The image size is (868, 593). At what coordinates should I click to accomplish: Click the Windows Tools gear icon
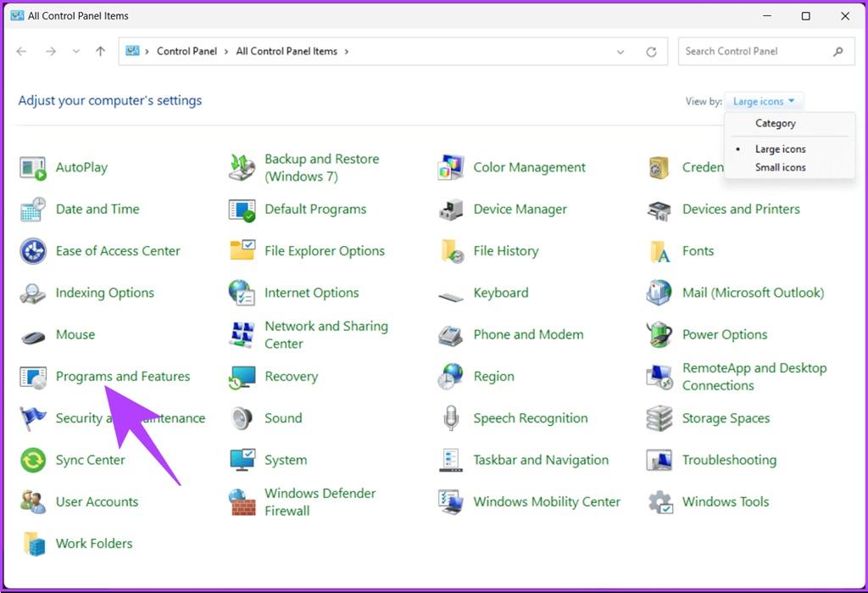pos(659,502)
